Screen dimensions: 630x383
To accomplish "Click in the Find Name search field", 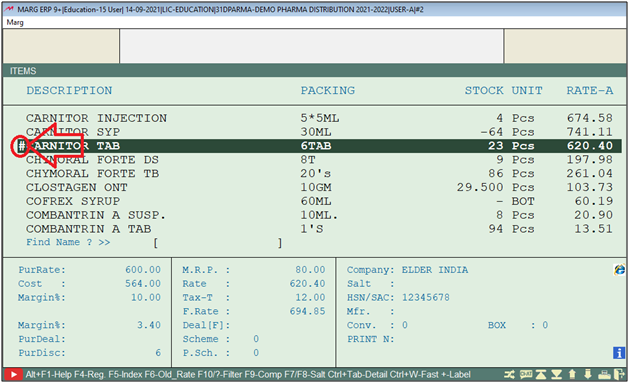I will 217,243.
